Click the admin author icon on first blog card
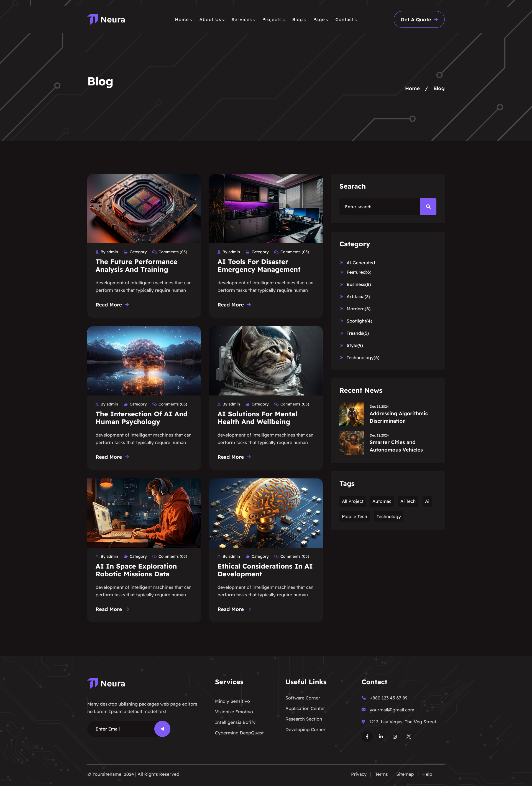 [x=97, y=252]
